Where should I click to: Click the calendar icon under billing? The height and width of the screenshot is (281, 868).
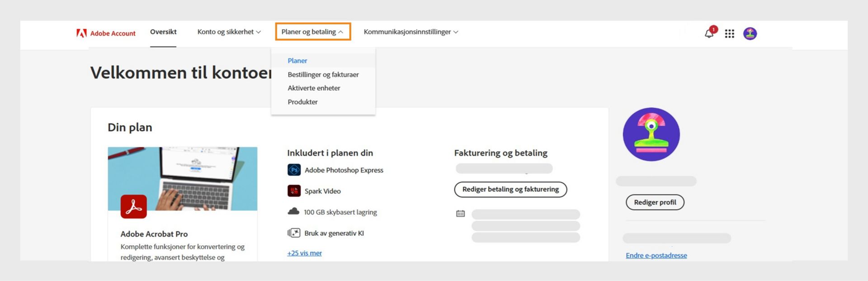coord(460,214)
